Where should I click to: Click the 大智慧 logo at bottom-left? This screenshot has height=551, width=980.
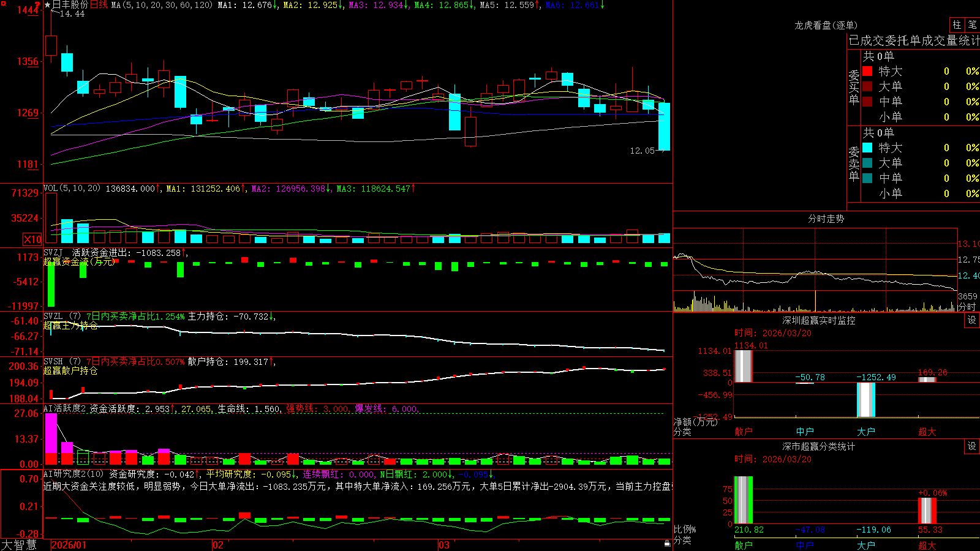click(19, 544)
